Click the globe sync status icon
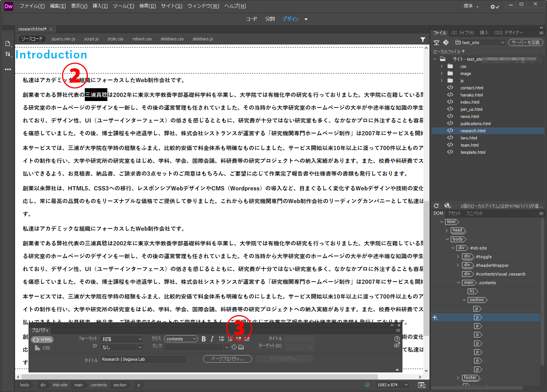 pyautogui.click(x=448, y=206)
